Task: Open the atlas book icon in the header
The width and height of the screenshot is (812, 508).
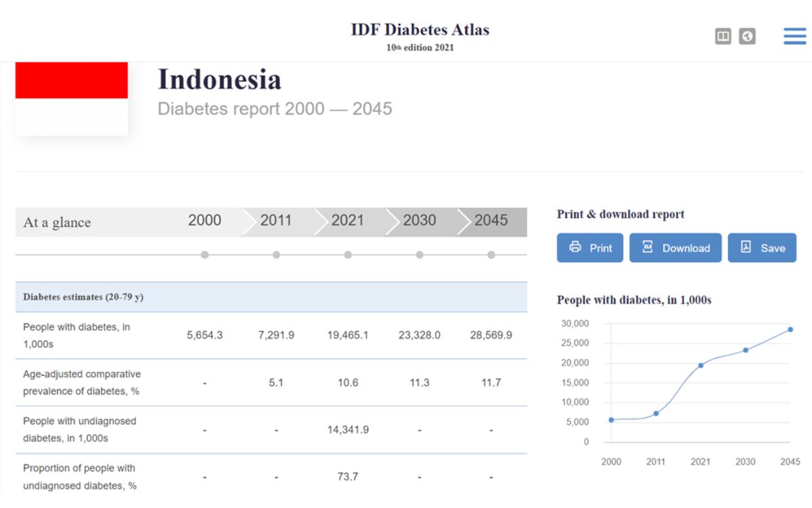Action: pos(723,36)
